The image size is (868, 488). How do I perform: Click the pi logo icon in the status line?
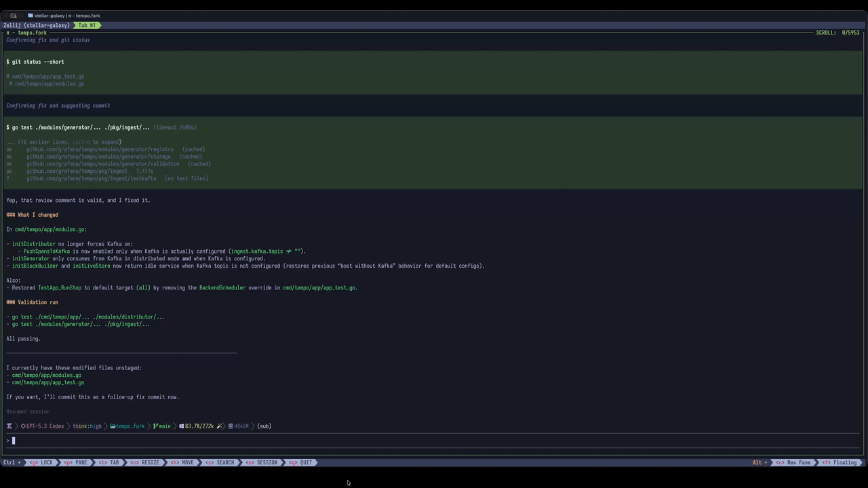(x=9, y=426)
